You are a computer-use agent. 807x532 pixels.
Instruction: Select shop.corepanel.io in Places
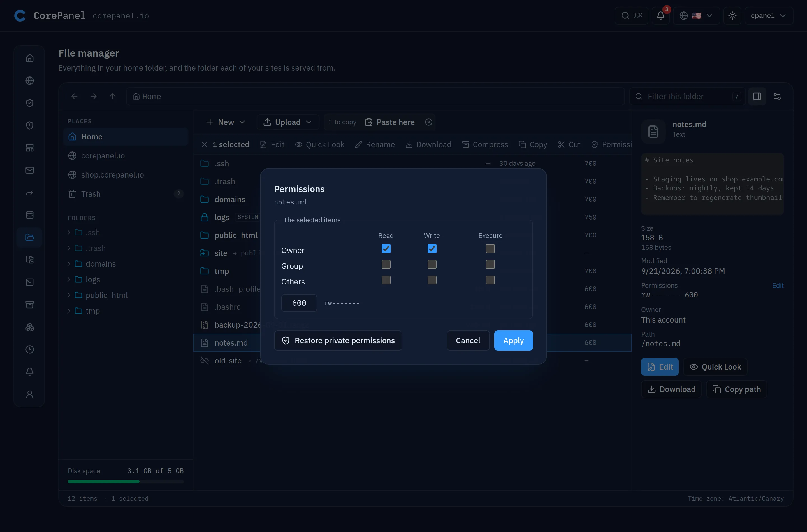point(126,175)
